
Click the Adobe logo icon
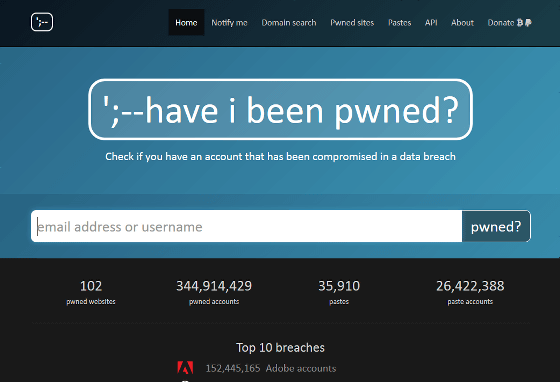185,368
